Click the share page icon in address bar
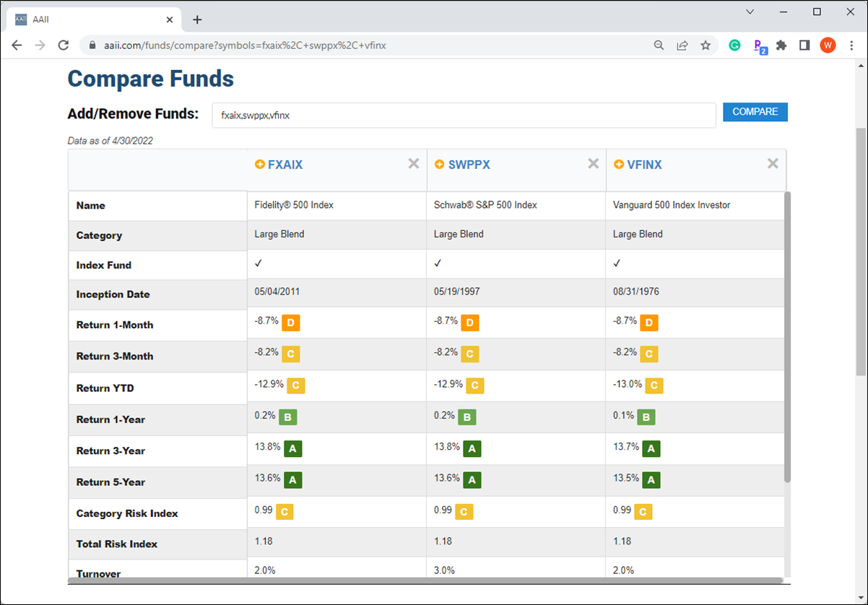The image size is (868, 605). pyautogui.click(x=682, y=45)
